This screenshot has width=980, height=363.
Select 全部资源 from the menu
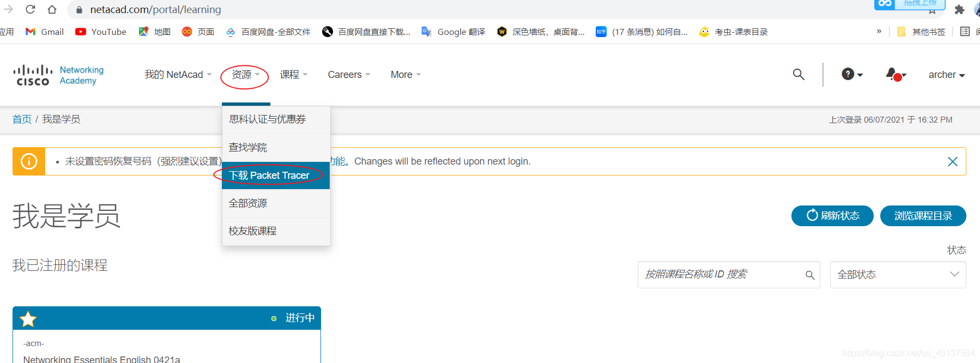pos(276,203)
